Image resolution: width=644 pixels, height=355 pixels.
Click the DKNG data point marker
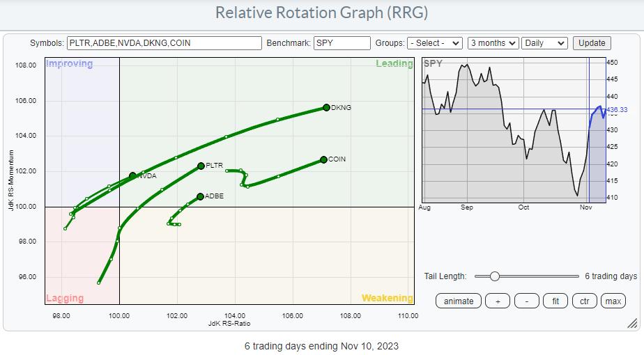tap(326, 107)
